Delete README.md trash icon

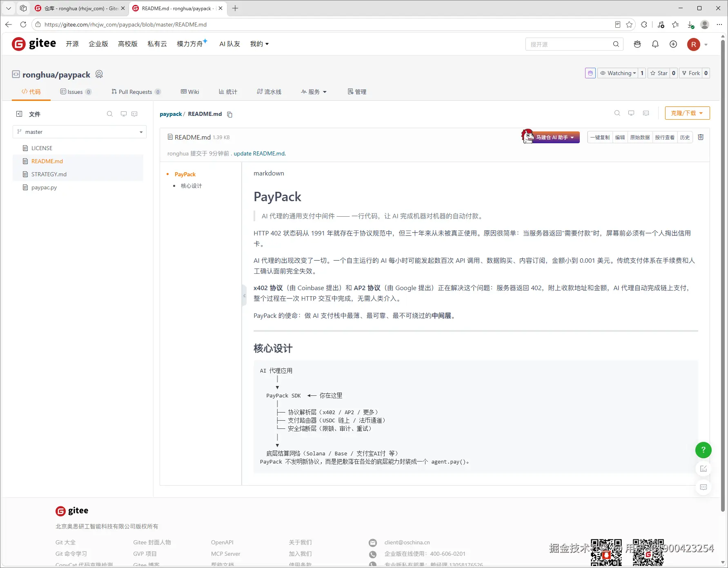[x=701, y=137]
